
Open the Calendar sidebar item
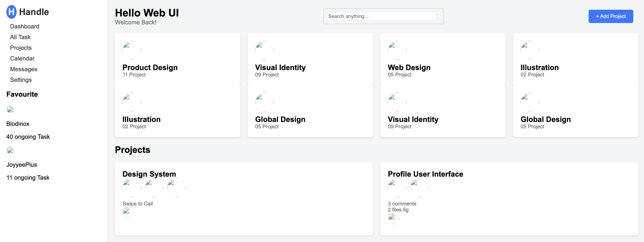(x=22, y=59)
